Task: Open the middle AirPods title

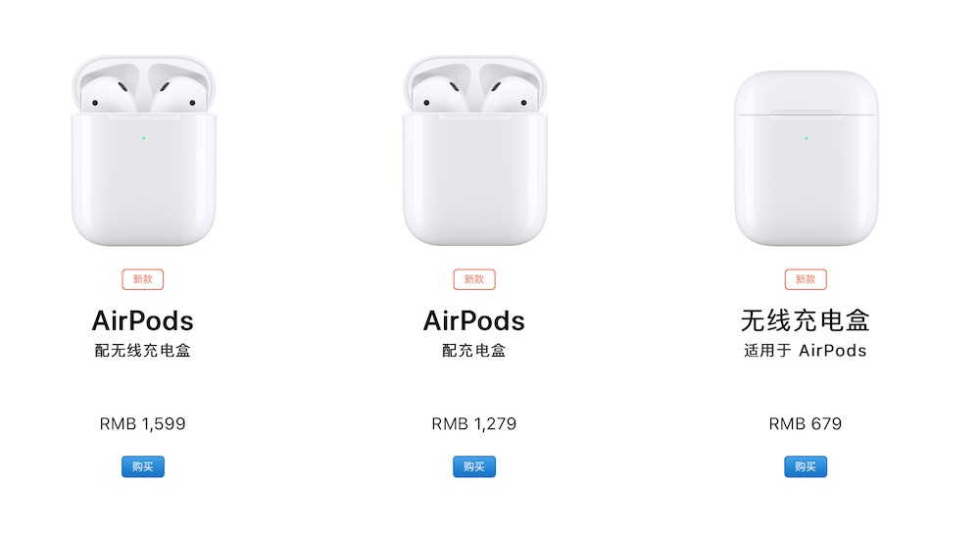Action: point(474,320)
